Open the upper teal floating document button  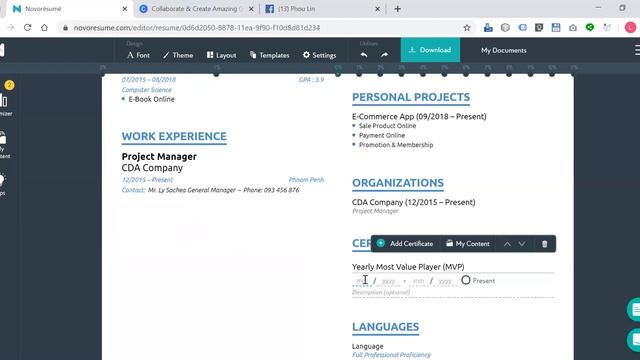coord(634,310)
